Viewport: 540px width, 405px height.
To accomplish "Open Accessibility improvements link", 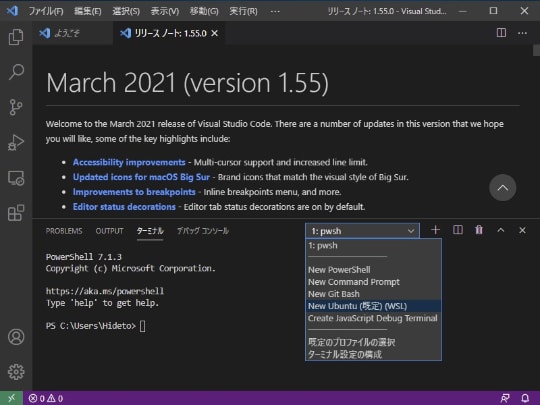I will 129,162.
